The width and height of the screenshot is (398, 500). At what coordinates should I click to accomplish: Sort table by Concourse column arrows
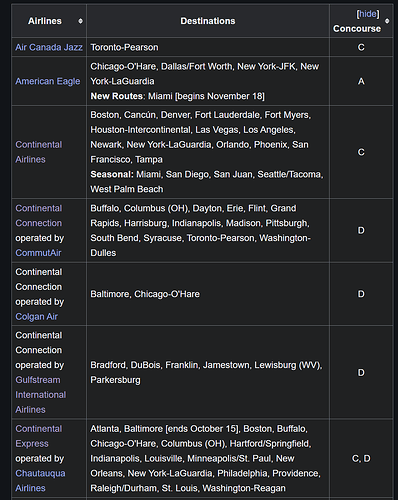[x=387, y=21]
